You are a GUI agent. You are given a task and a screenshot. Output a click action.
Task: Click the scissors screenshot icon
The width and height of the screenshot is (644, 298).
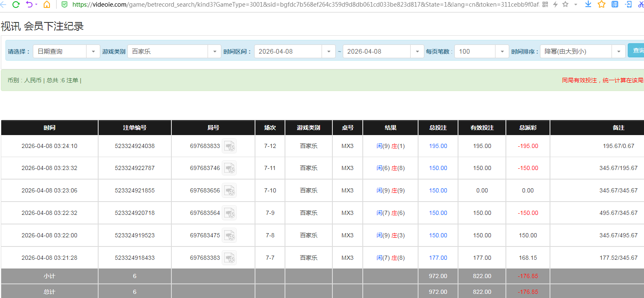pyautogui.click(x=640, y=5)
